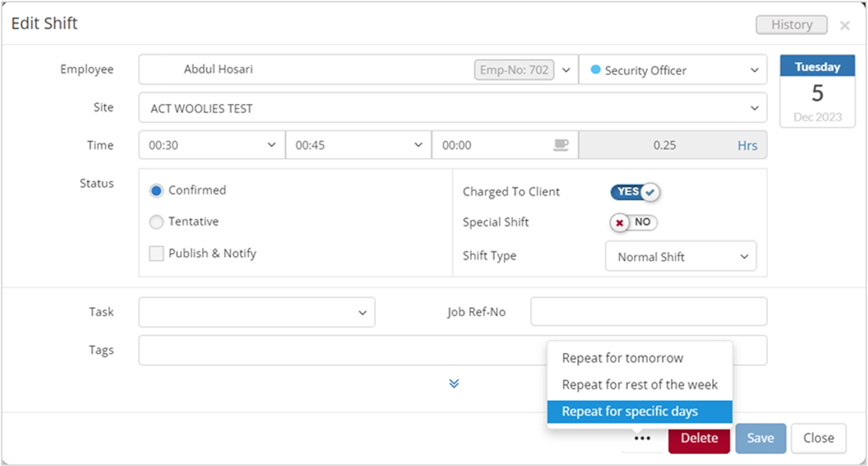Select Repeat for rest of the week

pos(639,384)
